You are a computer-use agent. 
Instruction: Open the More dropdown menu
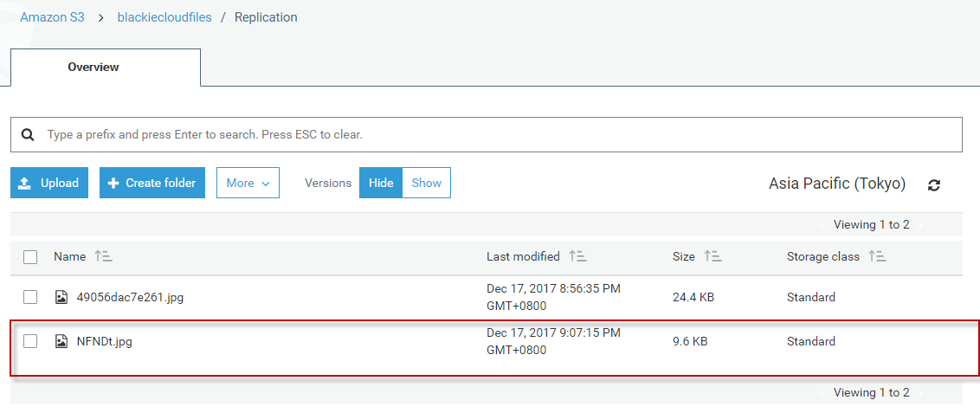pos(248,183)
